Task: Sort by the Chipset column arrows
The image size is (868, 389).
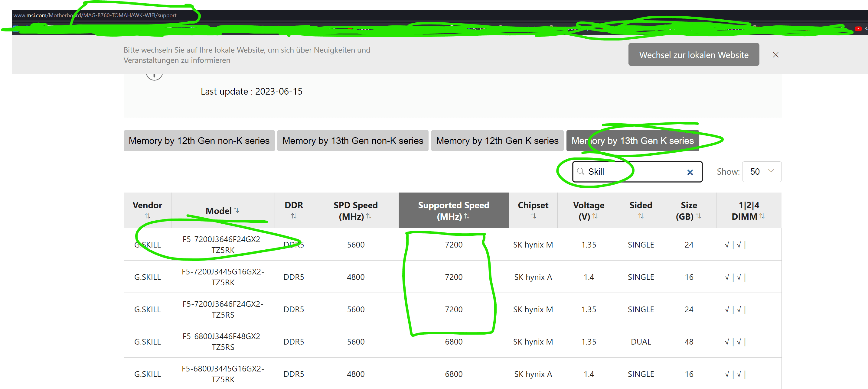Action: 533,216
